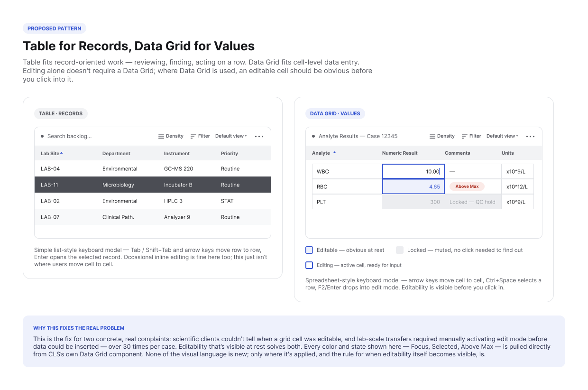This screenshot has width=588, height=390.
Task: Click the WBC comments cell with a dash
Action: point(473,171)
